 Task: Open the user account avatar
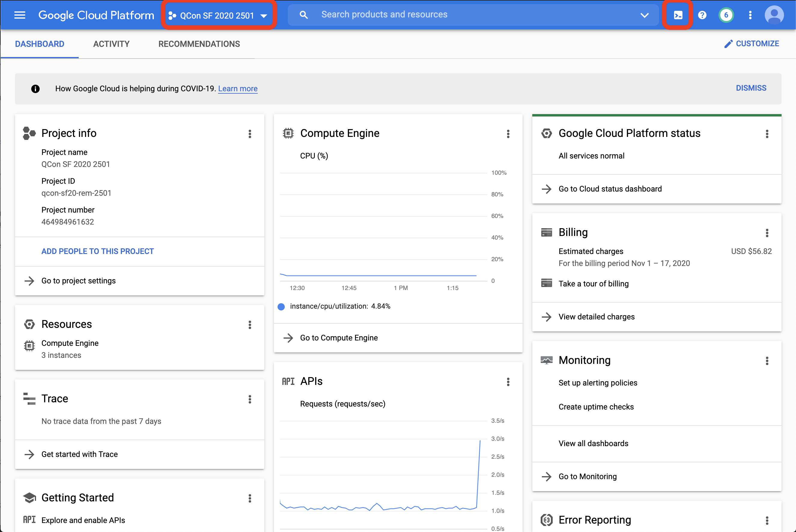click(774, 15)
